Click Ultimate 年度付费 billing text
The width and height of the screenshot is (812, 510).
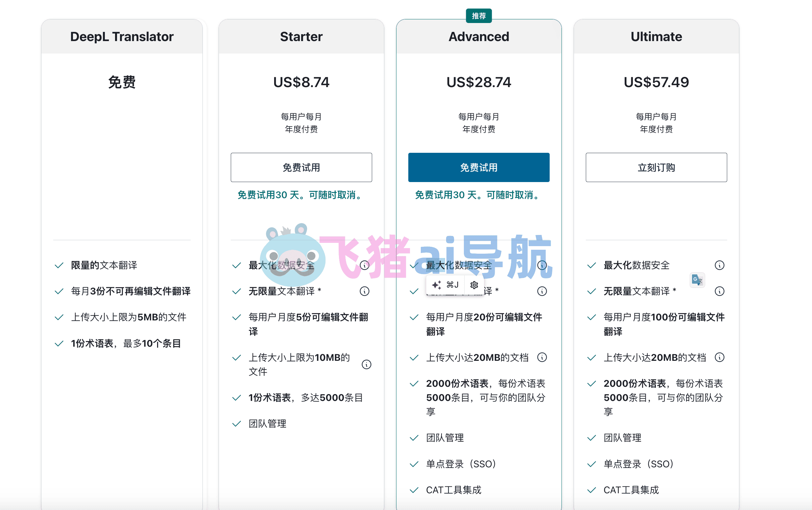656,129
